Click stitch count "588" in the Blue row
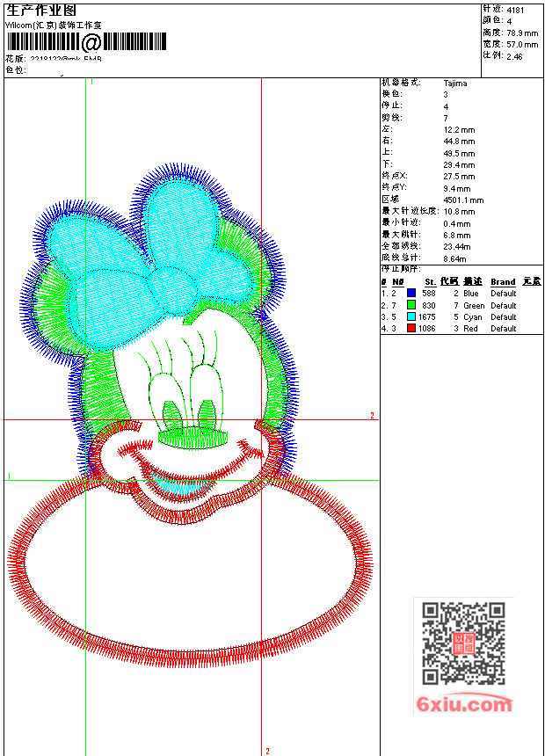The width and height of the screenshot is (545, 756). click(429, 293)
